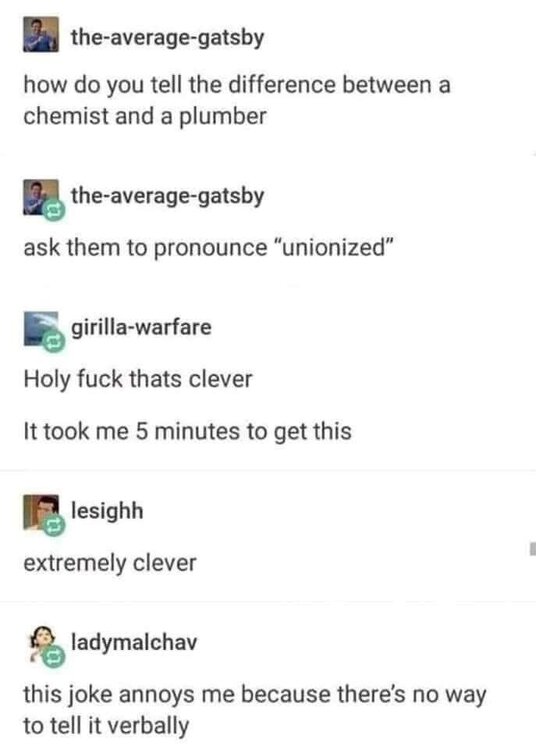Click the "this joke annoys me" comment

(254, 710)
